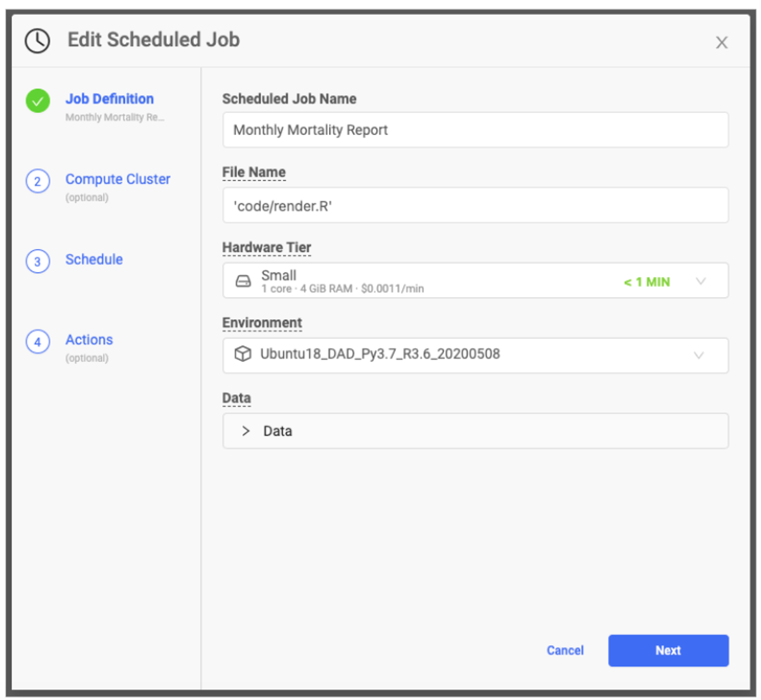Click the environment cube icon
The height and width of the screenshot is (700, 761).
pyautogui.click(x=243, y=353)
